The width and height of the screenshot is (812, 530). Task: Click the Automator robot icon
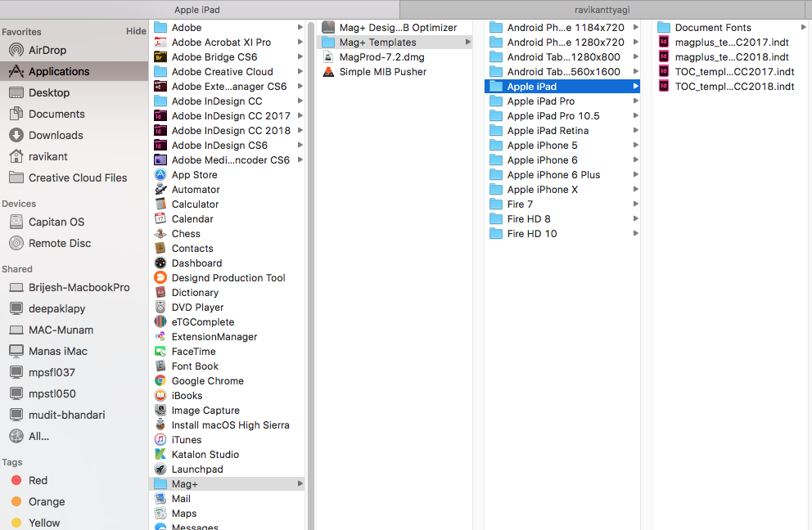[160, 190]
